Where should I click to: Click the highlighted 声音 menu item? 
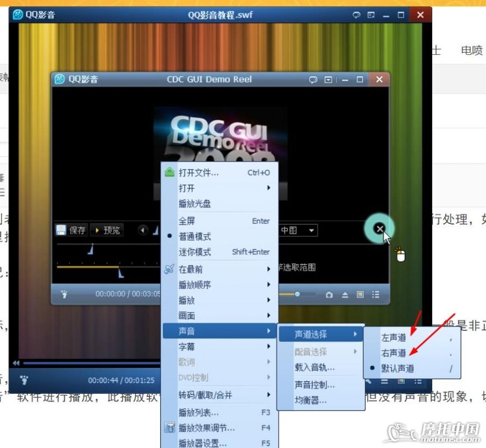(x=219, y=331)
